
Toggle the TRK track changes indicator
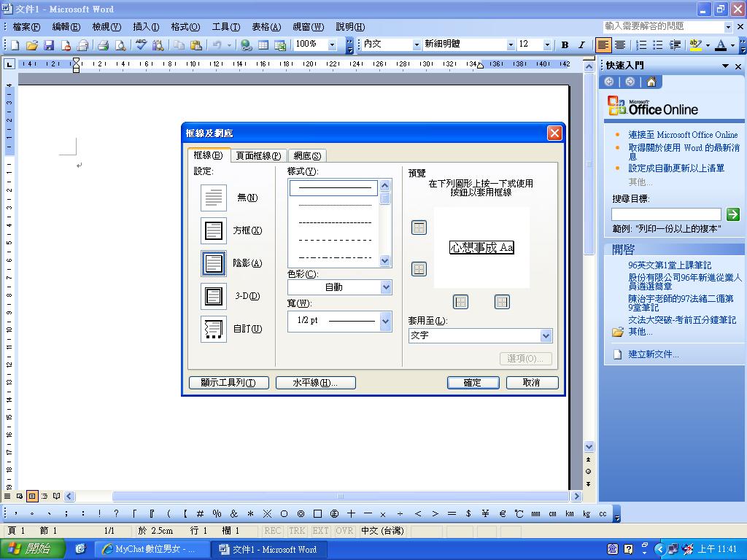[x=297, y=531]
